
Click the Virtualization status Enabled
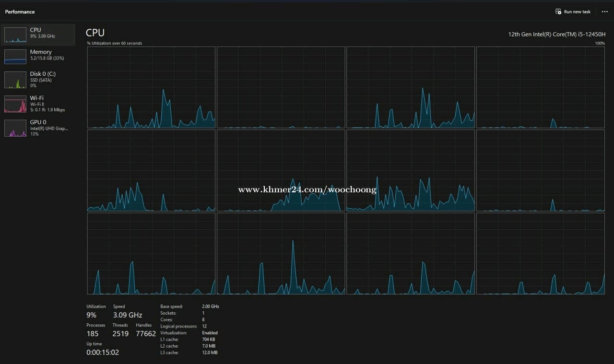coord(210,333)
